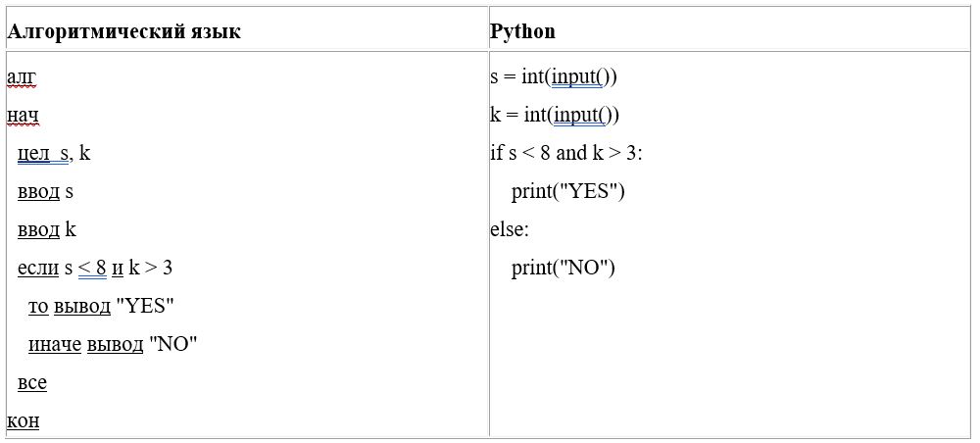The height and width of the screenshot is (443, 980).
Task: Click the print("YES") statement
Action: (x=567, y=192)
